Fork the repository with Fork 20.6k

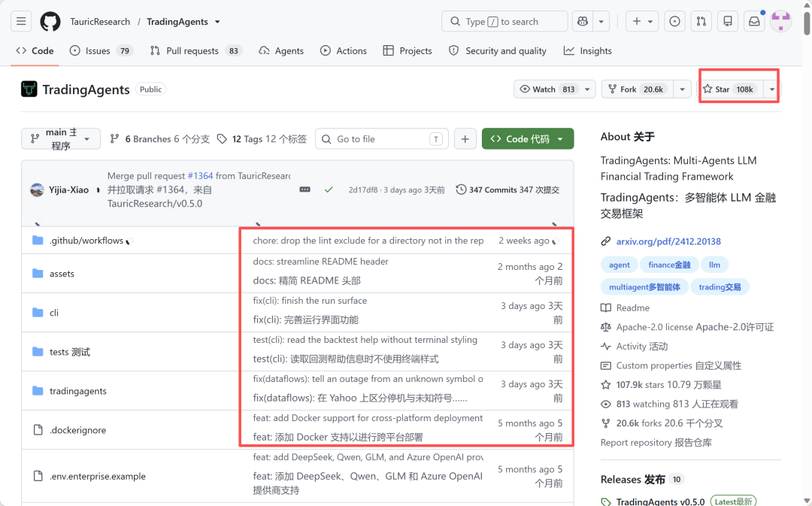(638, 89)
